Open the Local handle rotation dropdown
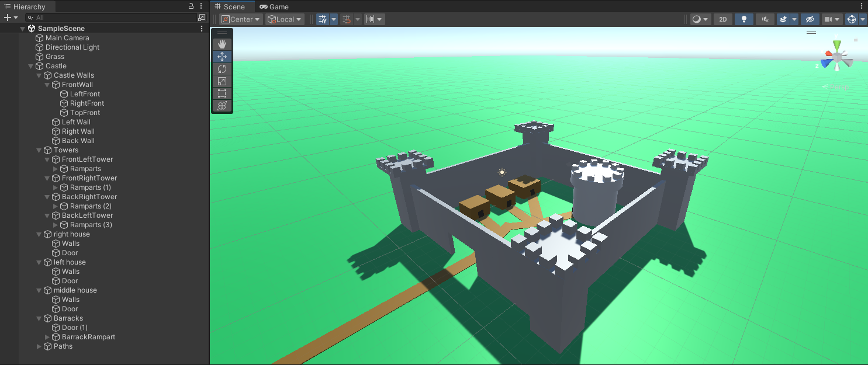Screen dimensions: 868x365 [284, 19]
